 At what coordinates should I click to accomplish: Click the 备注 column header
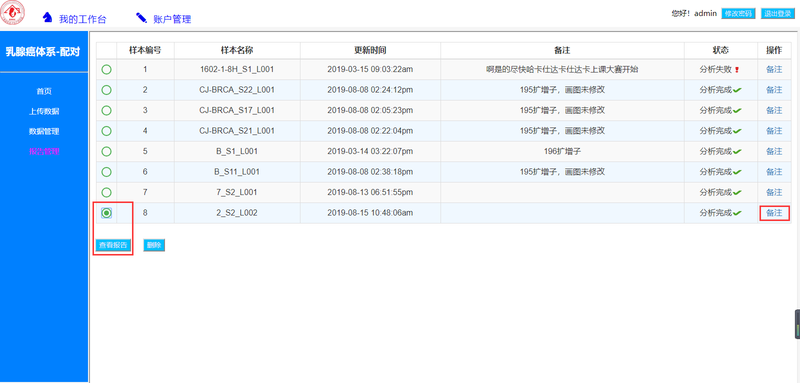coord(562,50)
